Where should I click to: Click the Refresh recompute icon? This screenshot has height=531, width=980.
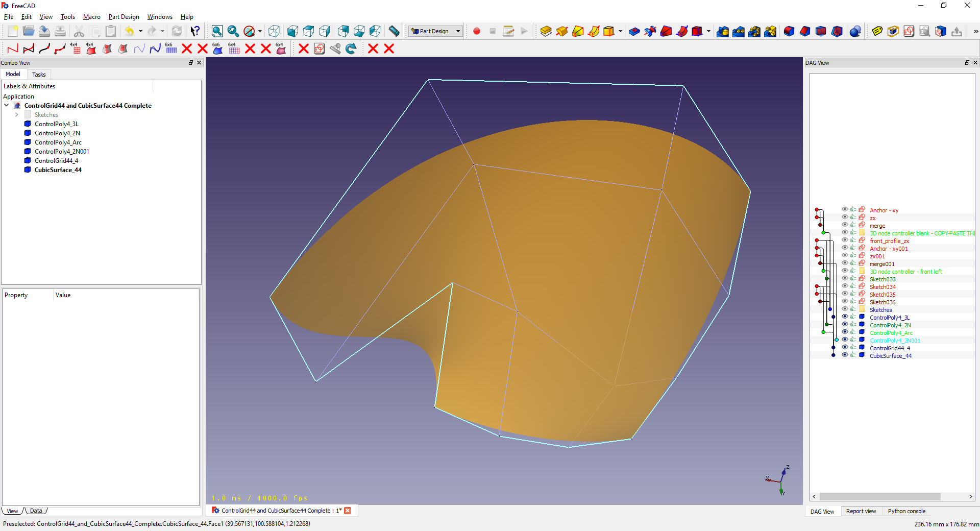coord(177,31)
